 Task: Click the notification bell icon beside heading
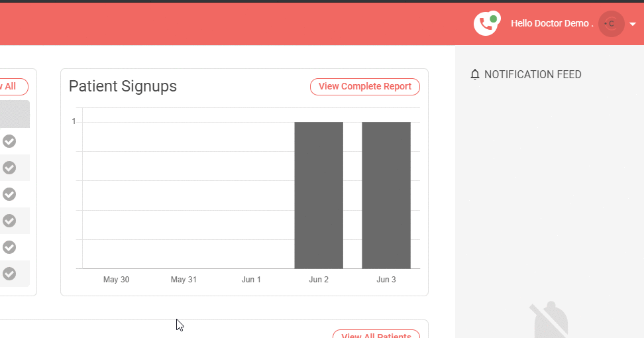474,75
